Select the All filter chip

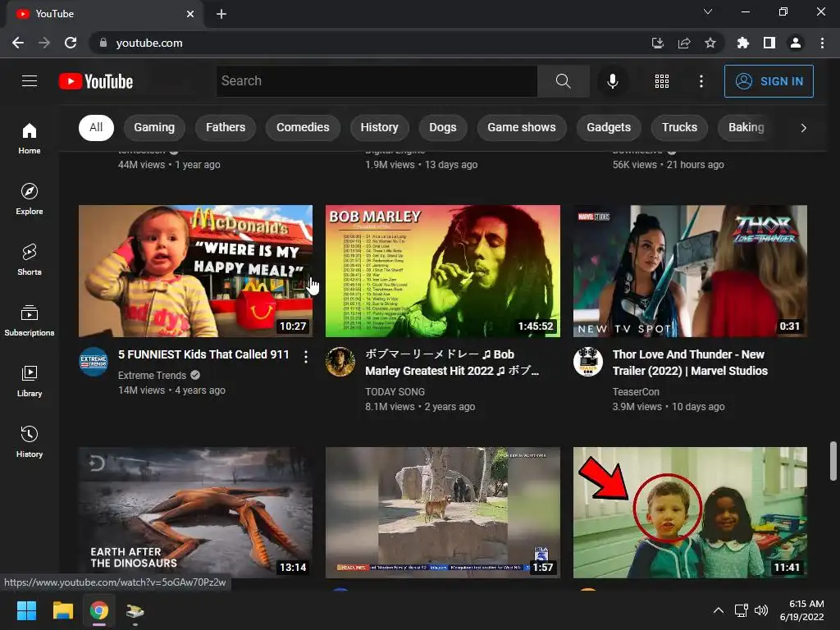click(x=96, y=127)
